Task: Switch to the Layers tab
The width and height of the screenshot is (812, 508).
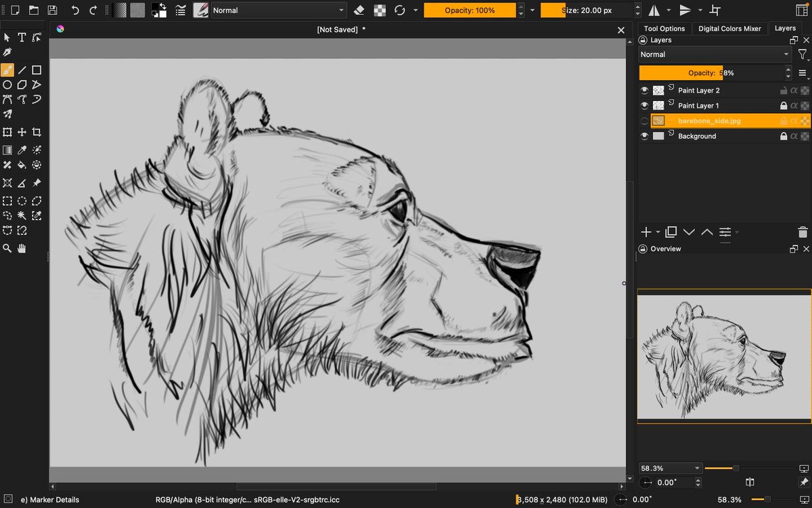Action: (x=785, y=28)
